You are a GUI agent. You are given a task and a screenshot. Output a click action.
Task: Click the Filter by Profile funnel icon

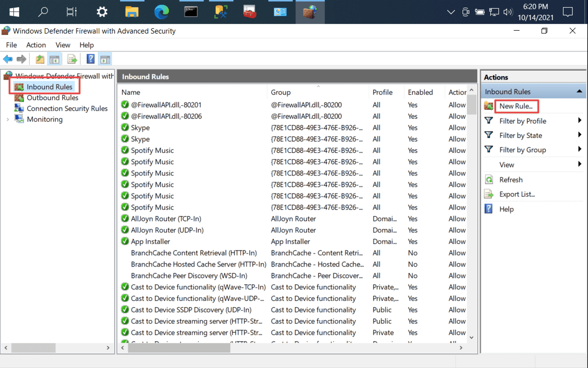(488, 120)
